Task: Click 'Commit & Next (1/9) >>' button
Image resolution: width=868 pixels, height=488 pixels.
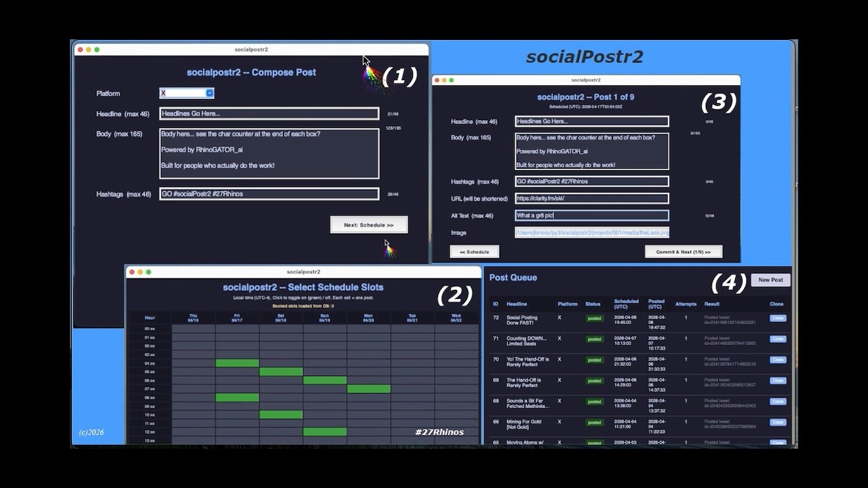Action: [x=684, y=251]
